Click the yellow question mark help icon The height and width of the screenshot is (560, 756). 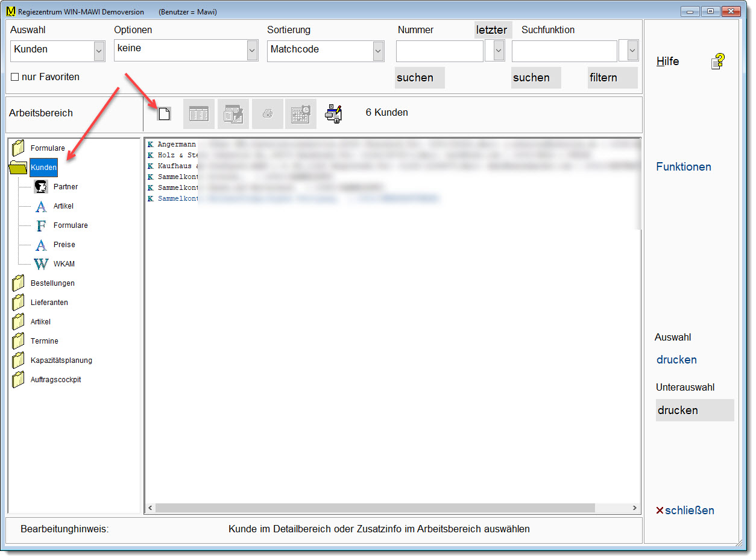pyautogui.click(x=717, y=61)
